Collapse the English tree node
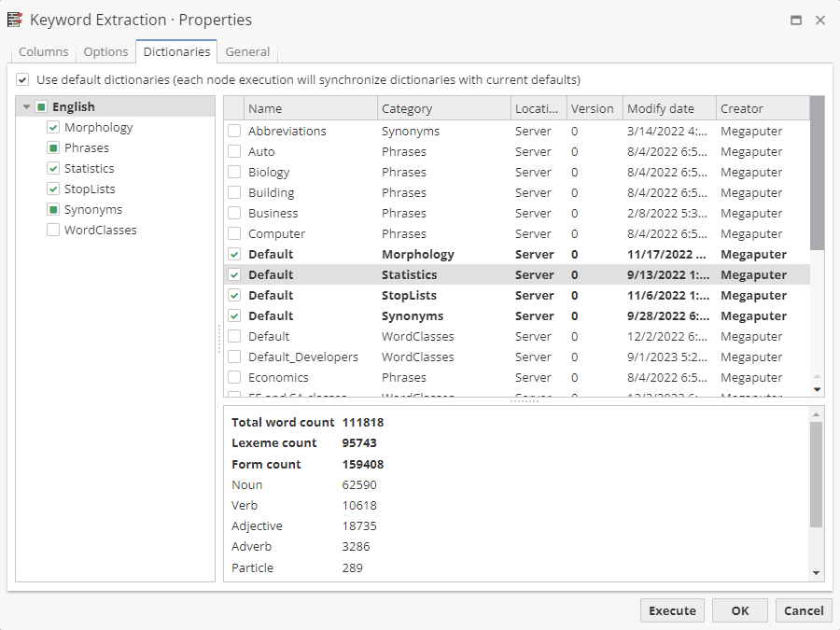Screen dimensions: 840x630 26,107
